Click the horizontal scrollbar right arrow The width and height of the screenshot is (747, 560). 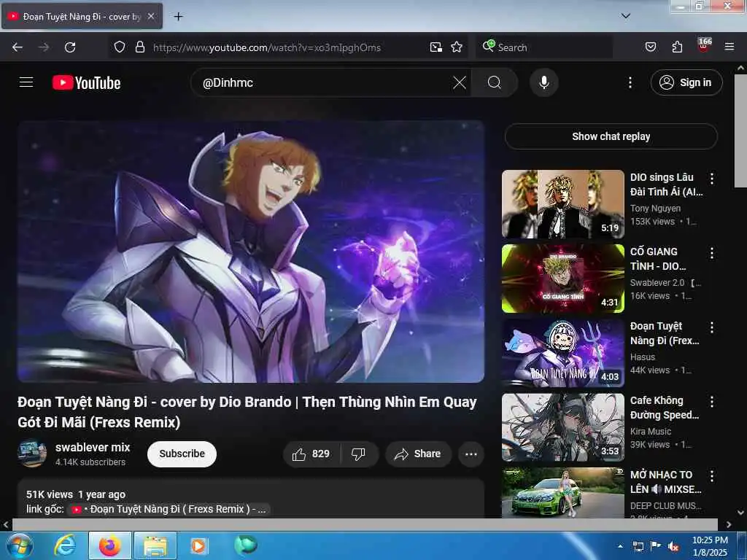[729, 524]
